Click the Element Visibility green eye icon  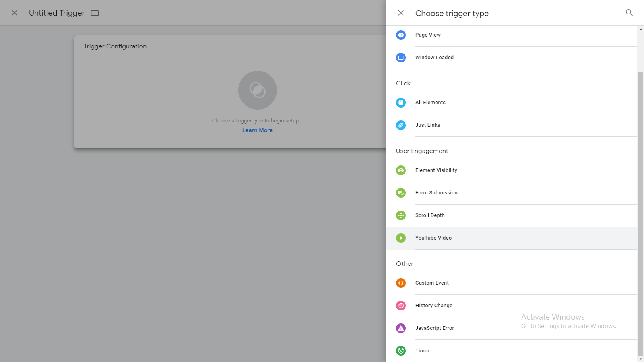(401, 170)
